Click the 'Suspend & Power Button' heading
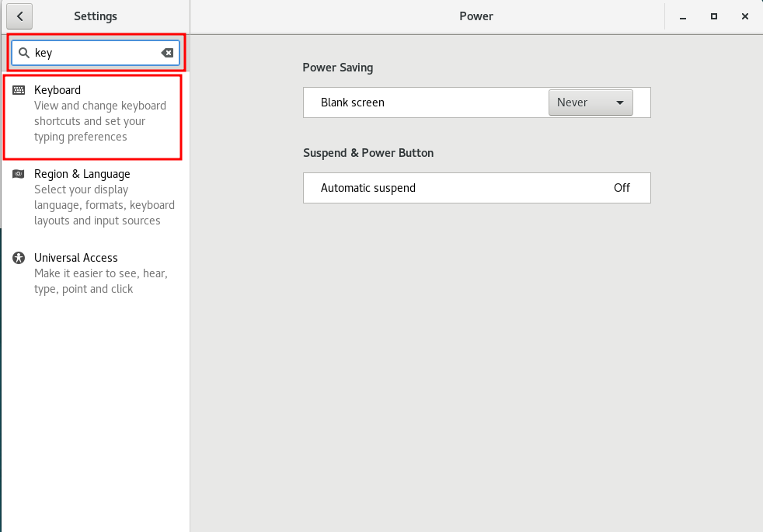Viewport: 763px width, 532px height. click(x=368, y=153)
